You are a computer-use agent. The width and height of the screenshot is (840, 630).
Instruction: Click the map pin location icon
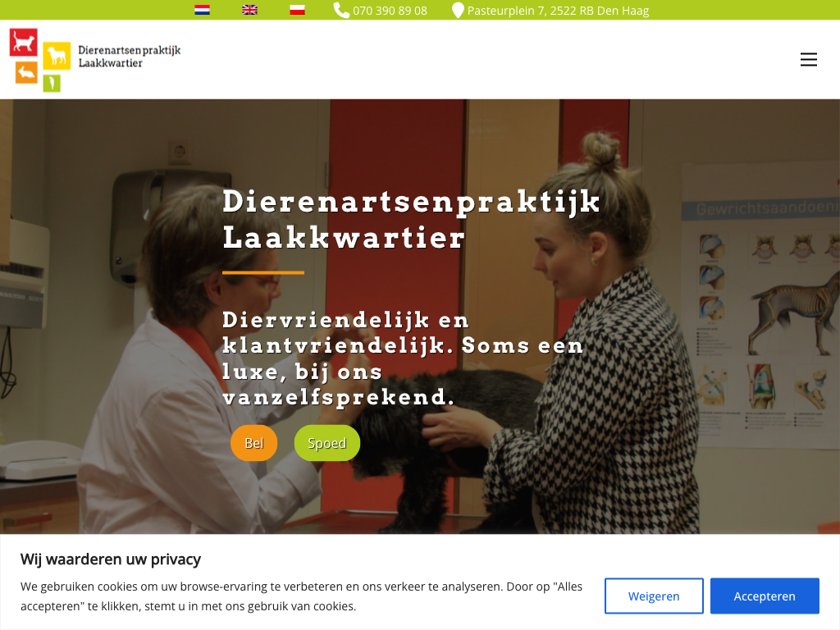click(458, 10)
